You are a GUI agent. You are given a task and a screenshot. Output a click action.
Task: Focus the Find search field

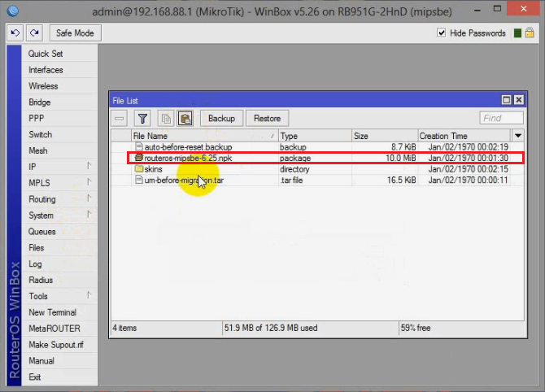point(501,118)
